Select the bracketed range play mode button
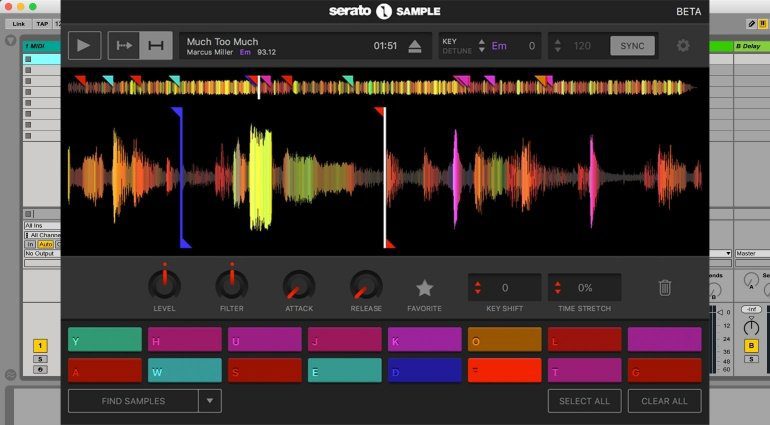The width and height of the screenshot is (770, 425). point(156,46)
